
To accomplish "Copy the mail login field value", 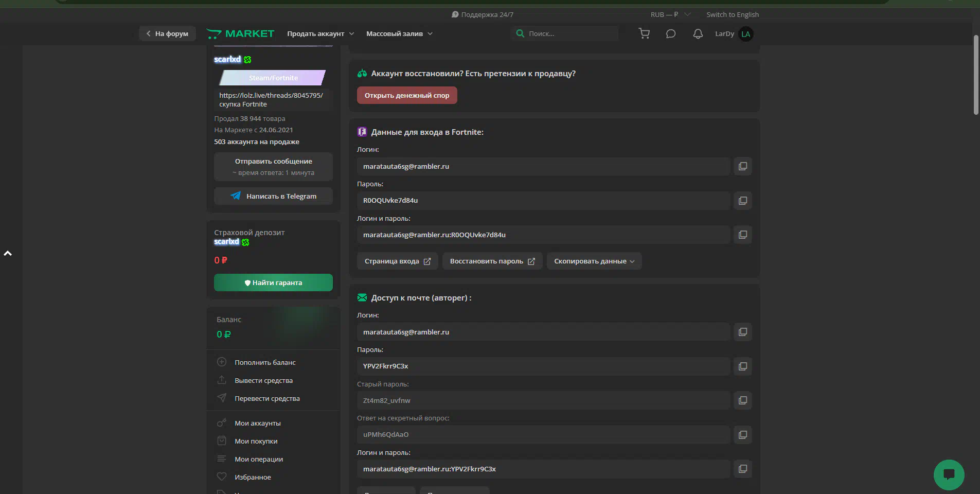I will [742, 332].
